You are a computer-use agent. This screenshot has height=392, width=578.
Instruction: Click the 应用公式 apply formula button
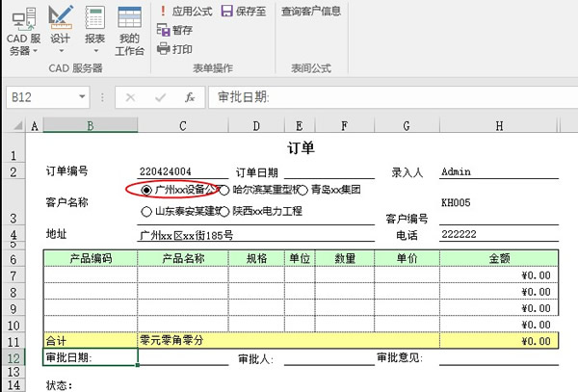tap(184, 12)
